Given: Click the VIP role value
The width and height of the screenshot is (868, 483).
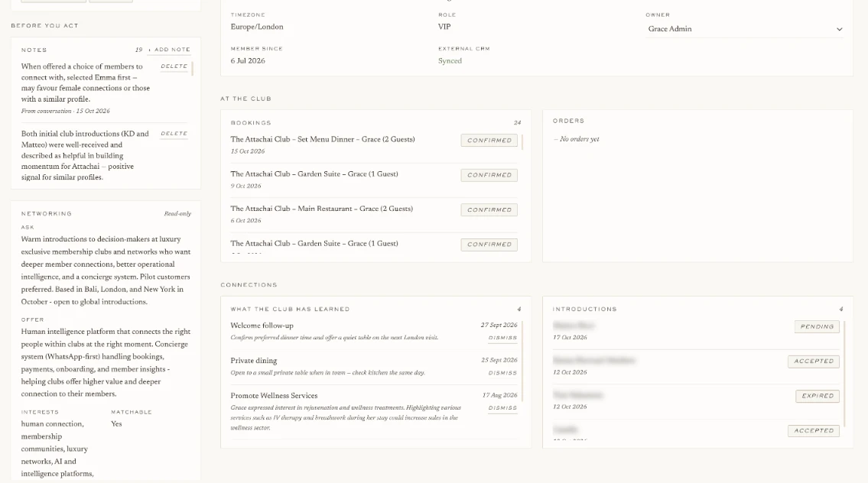Looking at the screenshot, I should (444, 27).
